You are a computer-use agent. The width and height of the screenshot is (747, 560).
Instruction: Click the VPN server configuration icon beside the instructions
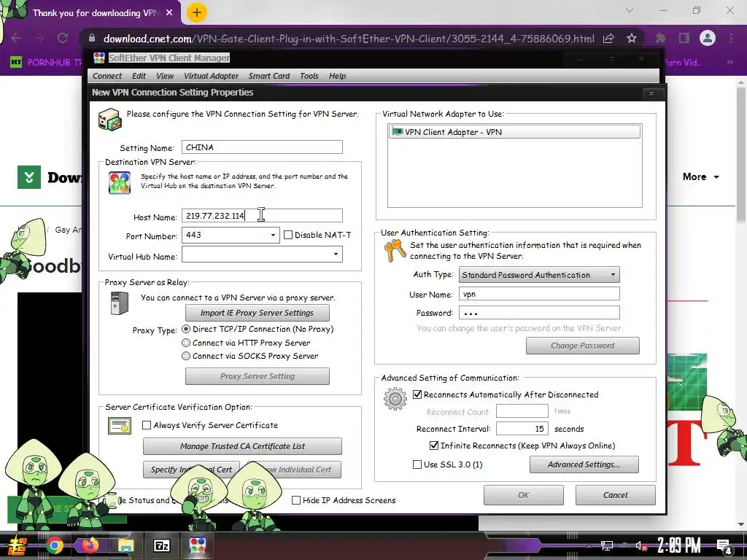(110, 119)
